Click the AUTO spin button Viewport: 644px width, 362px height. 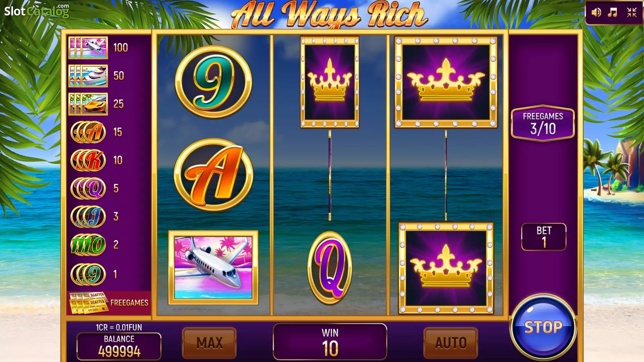[451, 343]
